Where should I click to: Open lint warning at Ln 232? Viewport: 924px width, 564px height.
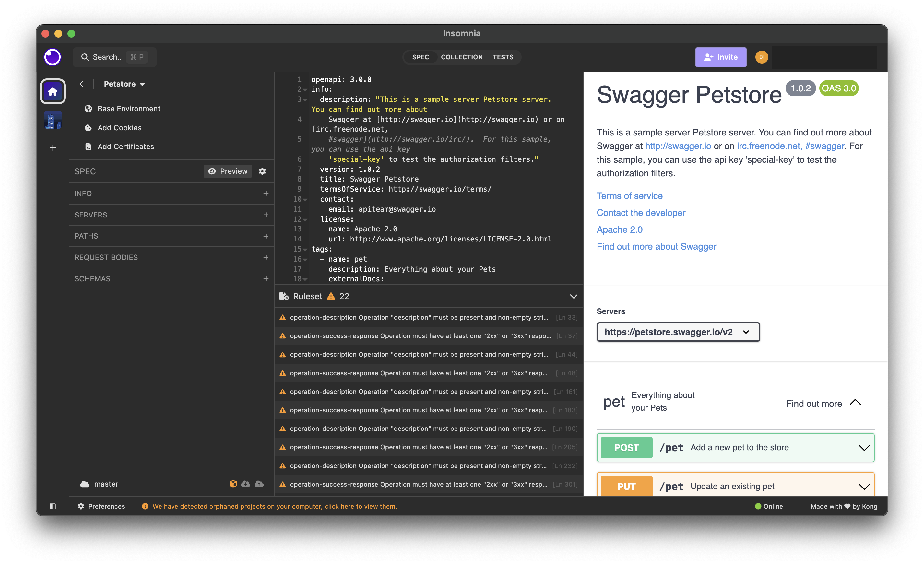pos(429,466)
